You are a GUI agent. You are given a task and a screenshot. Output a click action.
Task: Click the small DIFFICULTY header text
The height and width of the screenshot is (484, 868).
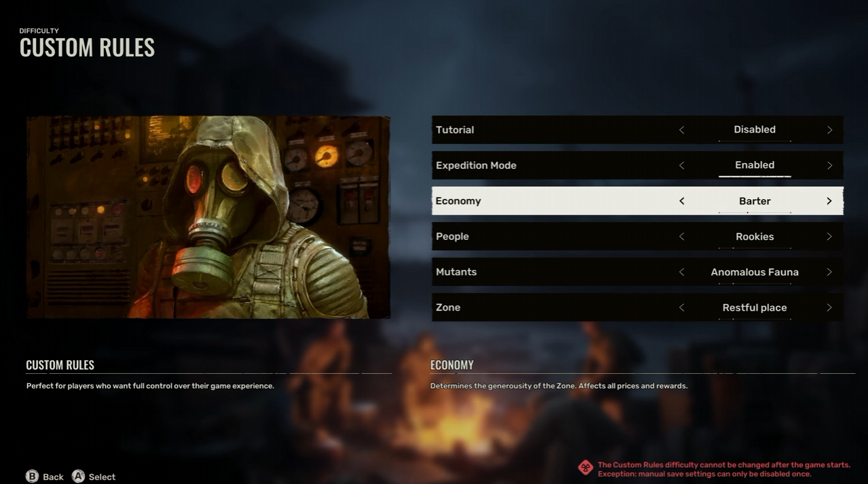pos(39,31)
